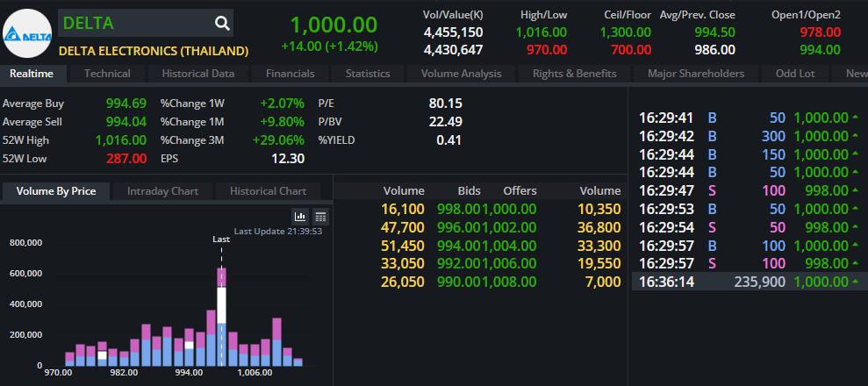Select the 16:29:54 sell trade of 50

click(749, 227)
